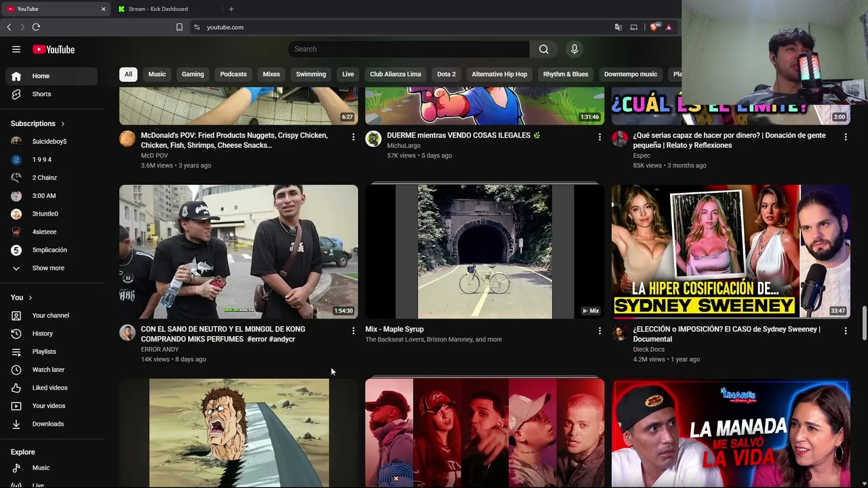Open options menu for McDonald's POV video

[353, 137]
